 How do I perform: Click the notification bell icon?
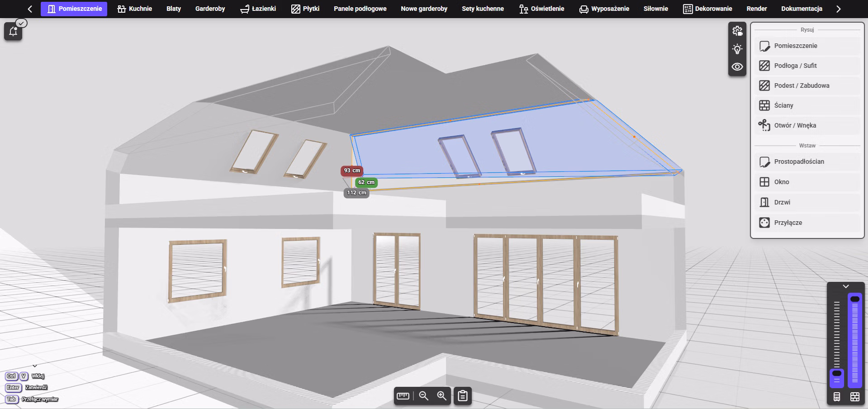[13, 31]
